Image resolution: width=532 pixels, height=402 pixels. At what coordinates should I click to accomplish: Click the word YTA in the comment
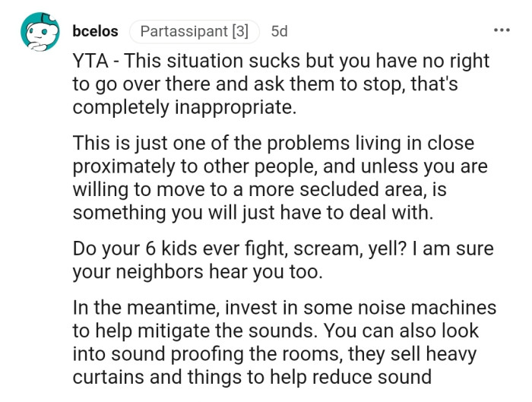click(x=89, y=60)
